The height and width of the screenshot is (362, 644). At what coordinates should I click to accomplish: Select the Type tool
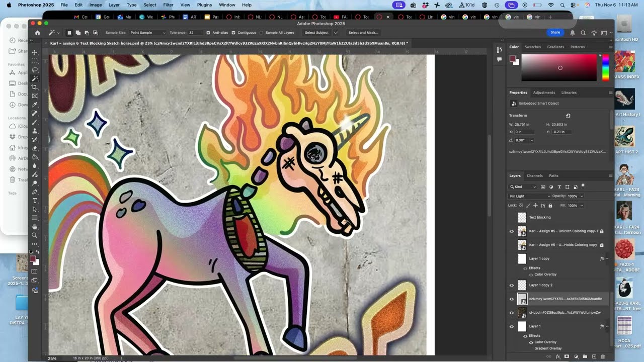tap(35, 201)
